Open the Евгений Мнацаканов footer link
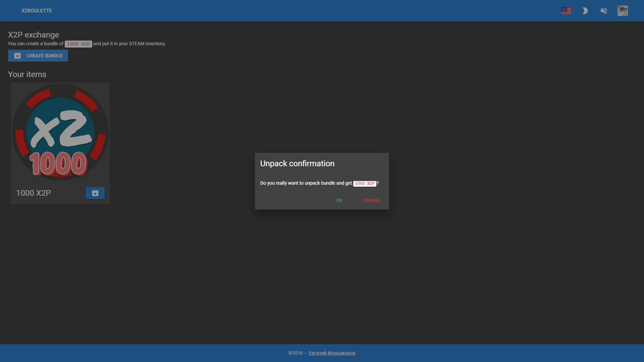 pyautogui.click(x=332, y=353)
